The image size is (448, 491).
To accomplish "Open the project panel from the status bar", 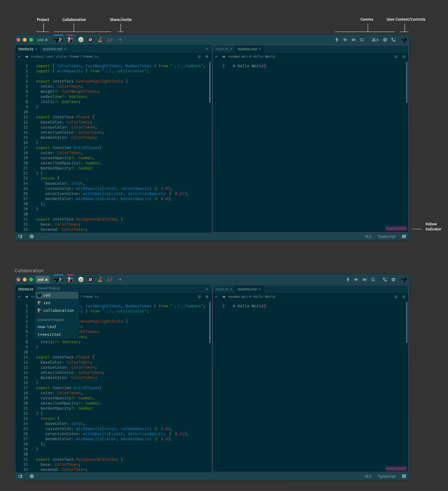I will click(20, 236).
